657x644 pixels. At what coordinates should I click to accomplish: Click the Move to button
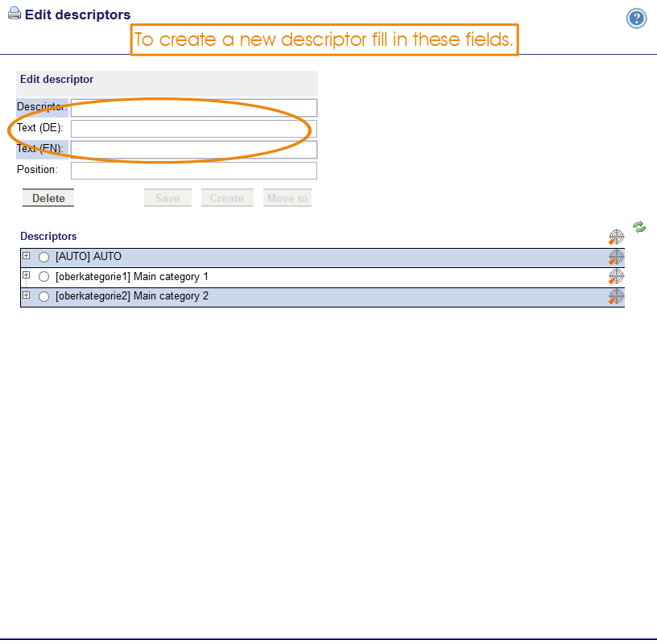click(287, 198)
